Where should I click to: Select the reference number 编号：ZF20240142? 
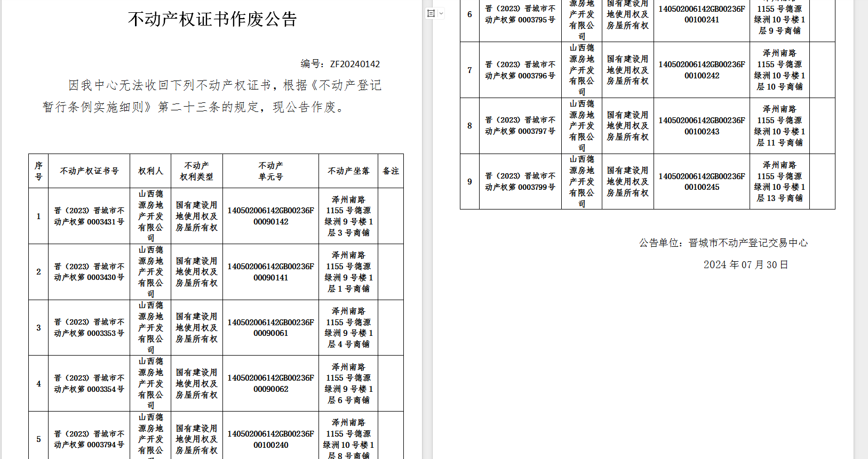pos(340,64)
